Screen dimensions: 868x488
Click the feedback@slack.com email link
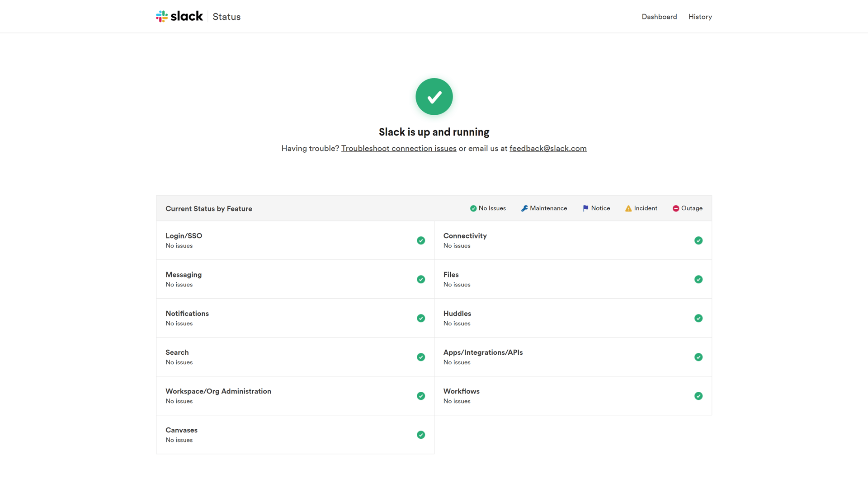tap(548, 148)
